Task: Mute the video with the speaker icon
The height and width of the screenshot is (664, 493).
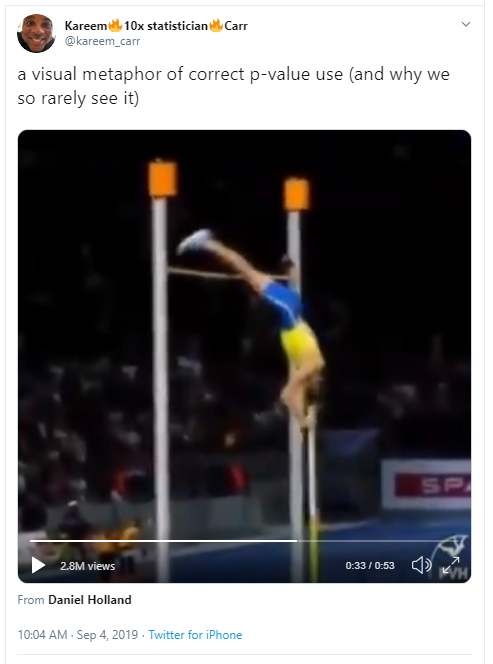Action: pyautogui.click(x=421, y=565)
